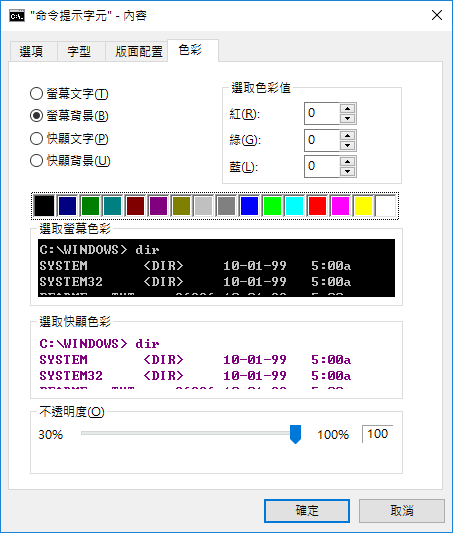Click the 取消 button

click(402, 511)
